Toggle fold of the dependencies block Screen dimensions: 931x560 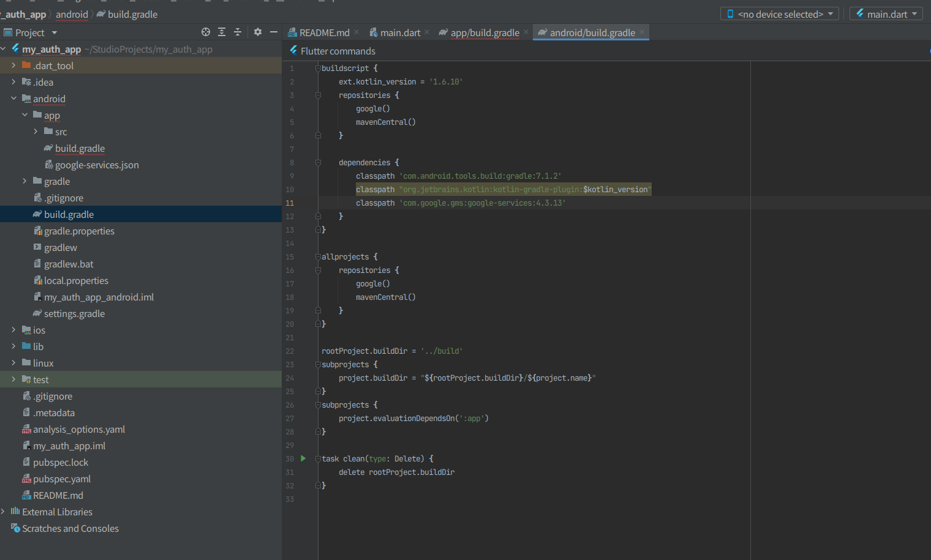[x=318, y=163]
